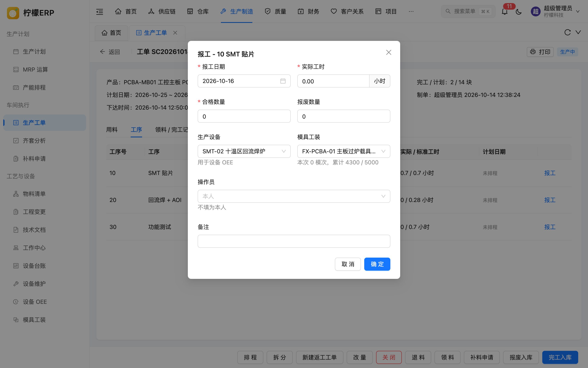Switch to the 供应链 menu
The height and width of the screenshot is (368, 588).
pos(162,11)
